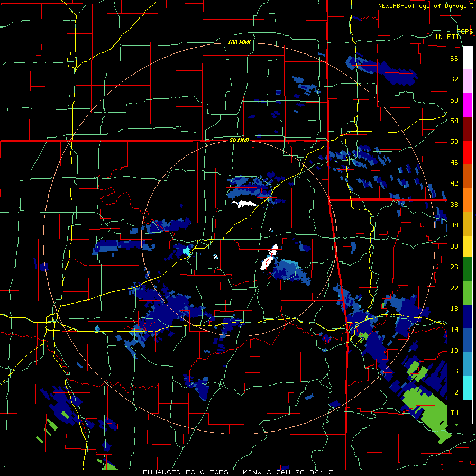
Task: Click the '50' value on the color scale
Action: [454, 142]
